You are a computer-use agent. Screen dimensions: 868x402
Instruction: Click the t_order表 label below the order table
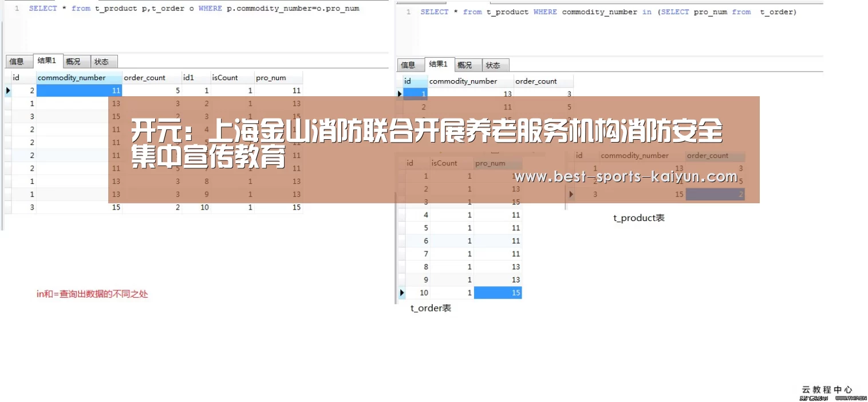click(x=431, y=308)
